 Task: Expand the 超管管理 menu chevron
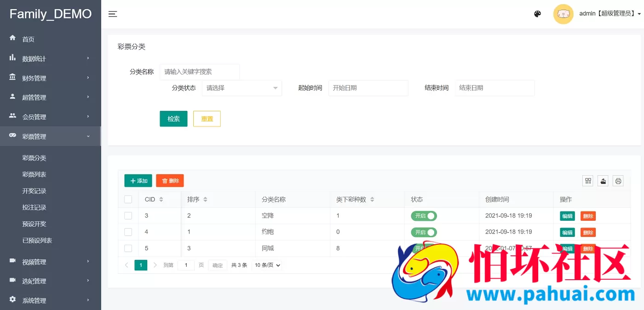click(88, 97)
